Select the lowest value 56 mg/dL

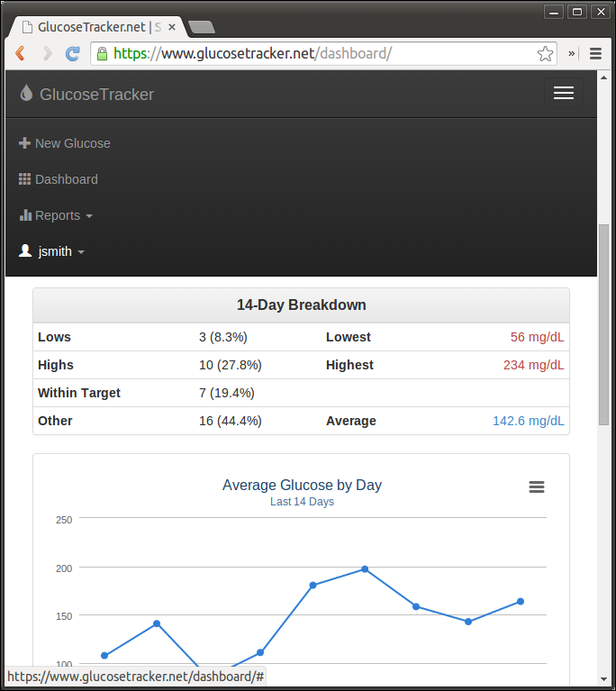[537, 337]
